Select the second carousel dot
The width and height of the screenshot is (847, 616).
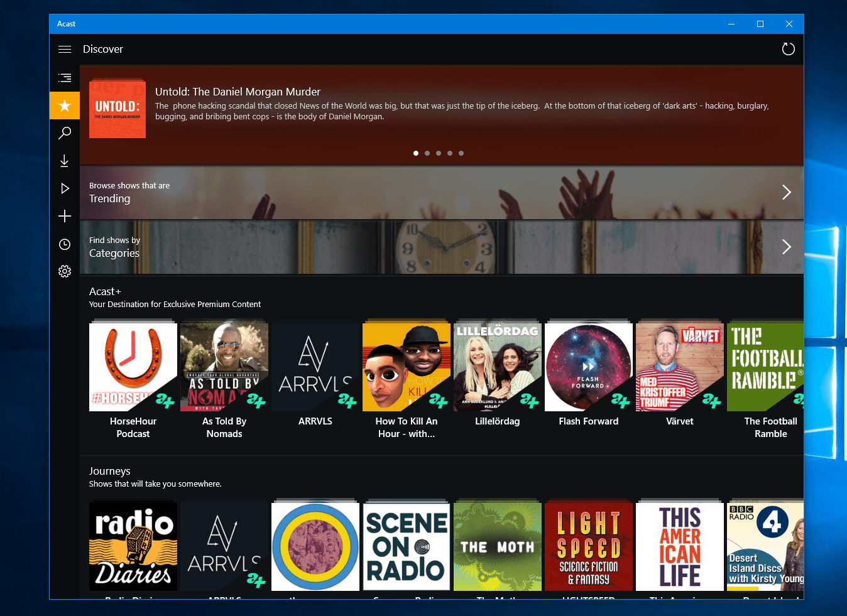(x=427, y=153)
